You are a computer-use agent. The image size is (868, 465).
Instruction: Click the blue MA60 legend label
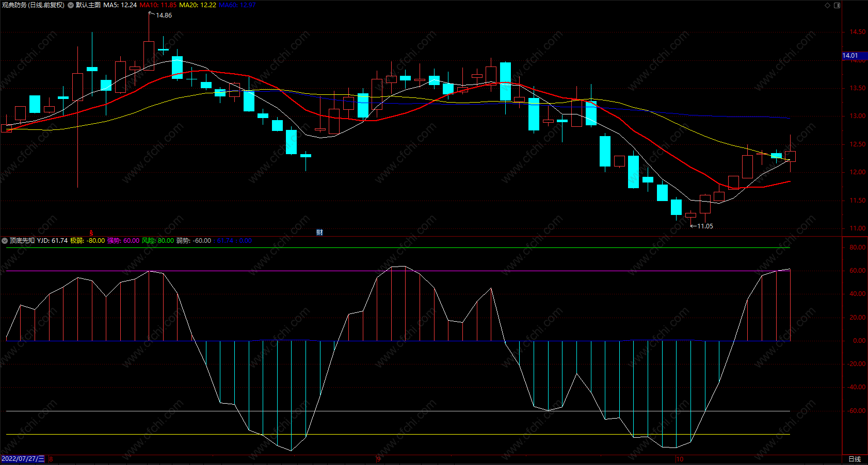click(237, 5)
